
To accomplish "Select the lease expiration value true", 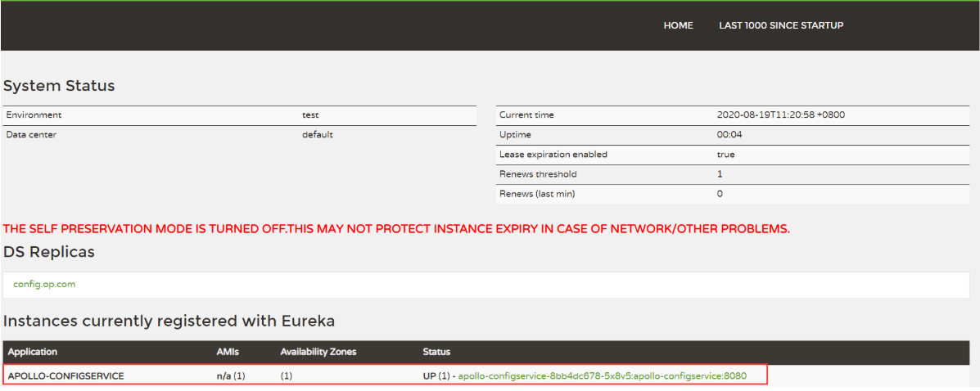I will (x=725, y=155).
